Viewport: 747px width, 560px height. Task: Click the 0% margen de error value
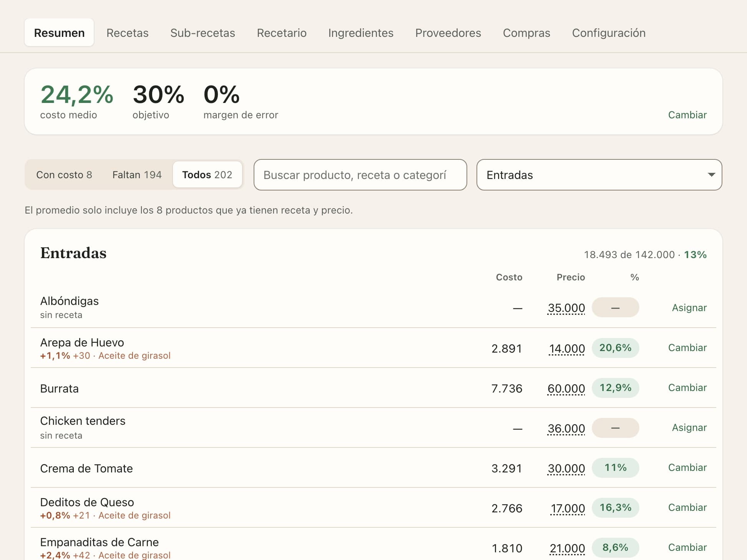(221, 94)
